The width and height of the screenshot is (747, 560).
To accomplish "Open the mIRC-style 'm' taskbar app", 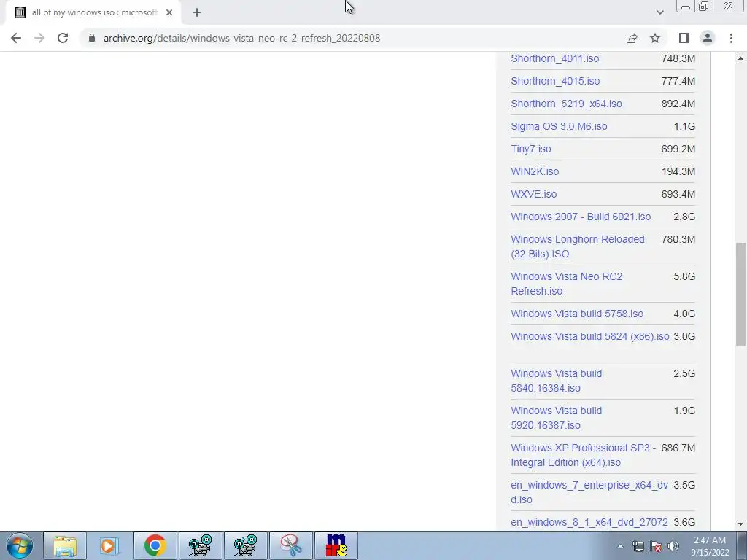I will pos(336,545).
